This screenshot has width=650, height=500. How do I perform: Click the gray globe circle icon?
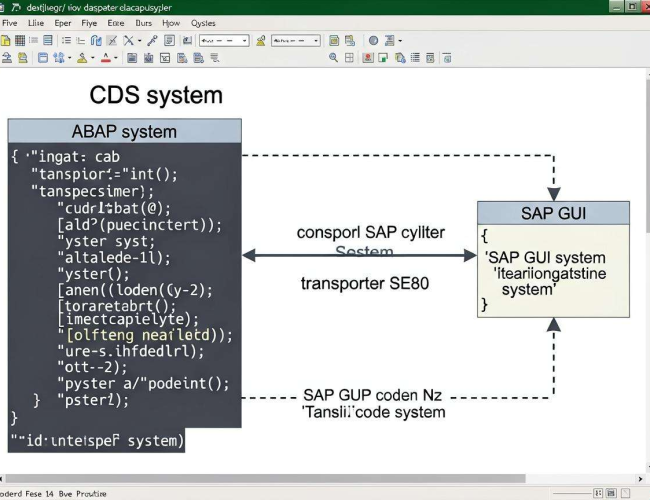374,40
